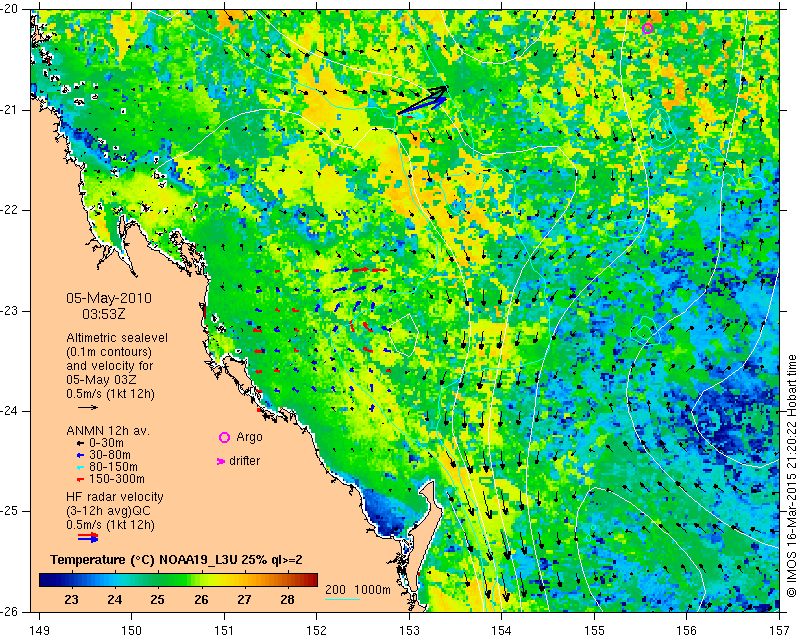Click the longitude axis label 155
Screen dimensions: 800x640
[x=594, y=630]
